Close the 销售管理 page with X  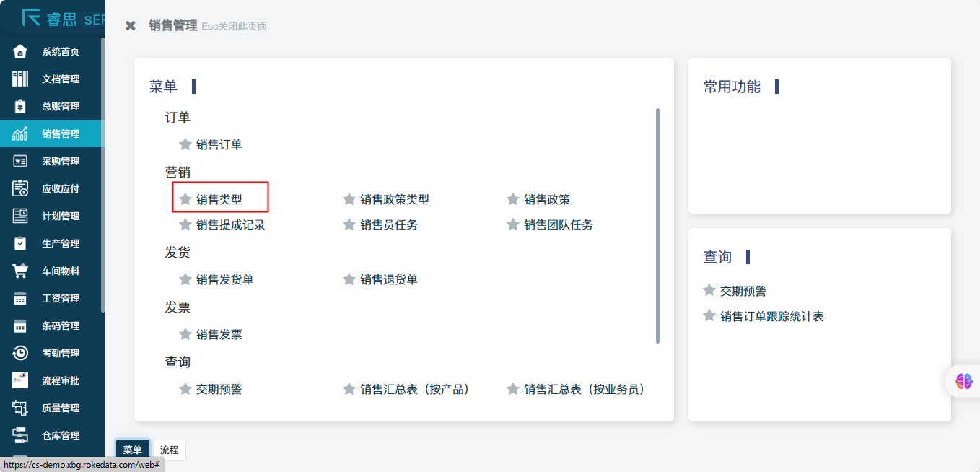[131, 26]
